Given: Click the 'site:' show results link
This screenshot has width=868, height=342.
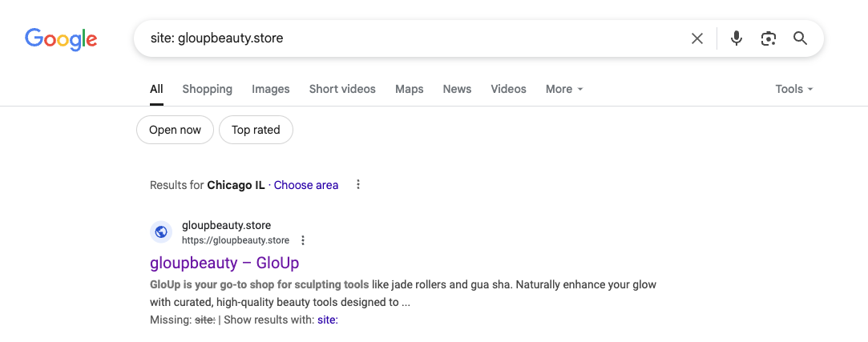Looking at the screenshot, I should [x=328, y=320].
